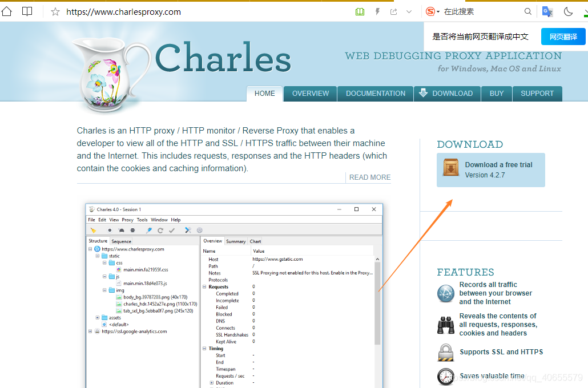Image resolution: width=588 pixels, height=388 pixels.
Task: Collapse the https://www.charlesproxy.com tree node
Action: tap(90, 249)
